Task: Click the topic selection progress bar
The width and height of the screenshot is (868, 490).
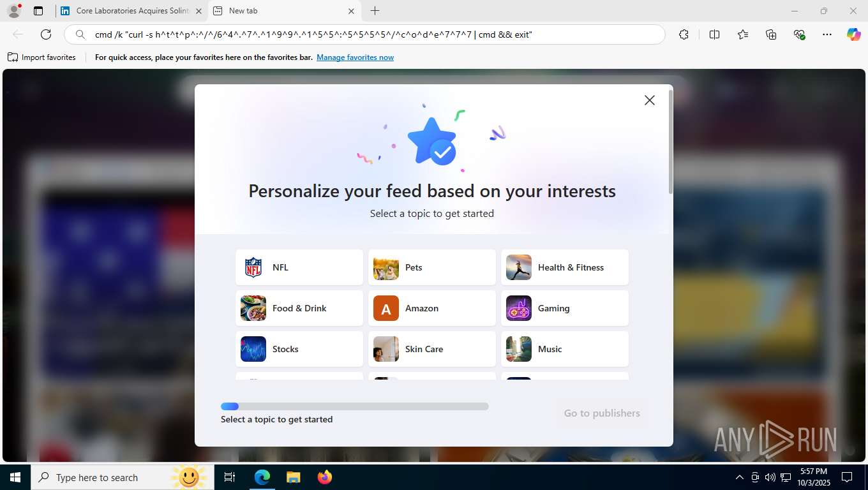Action: click(x=355, y=406)
